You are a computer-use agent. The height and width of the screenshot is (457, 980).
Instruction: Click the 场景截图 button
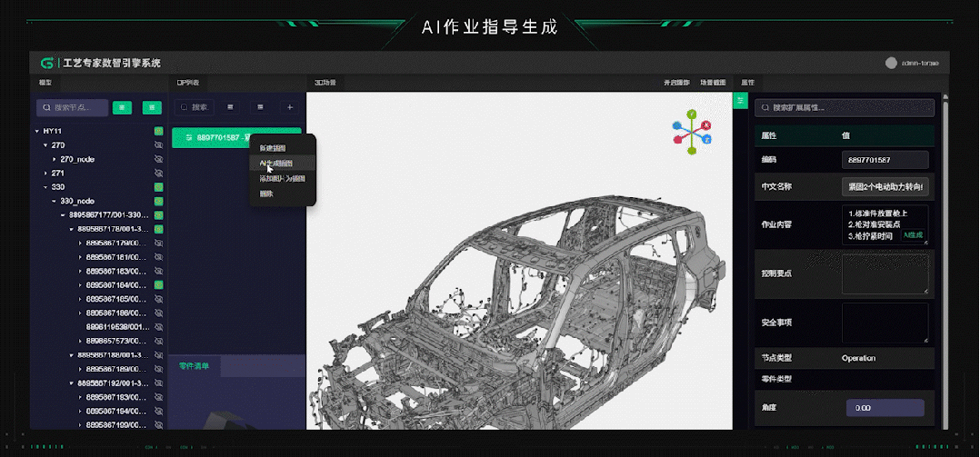(713, 83)
